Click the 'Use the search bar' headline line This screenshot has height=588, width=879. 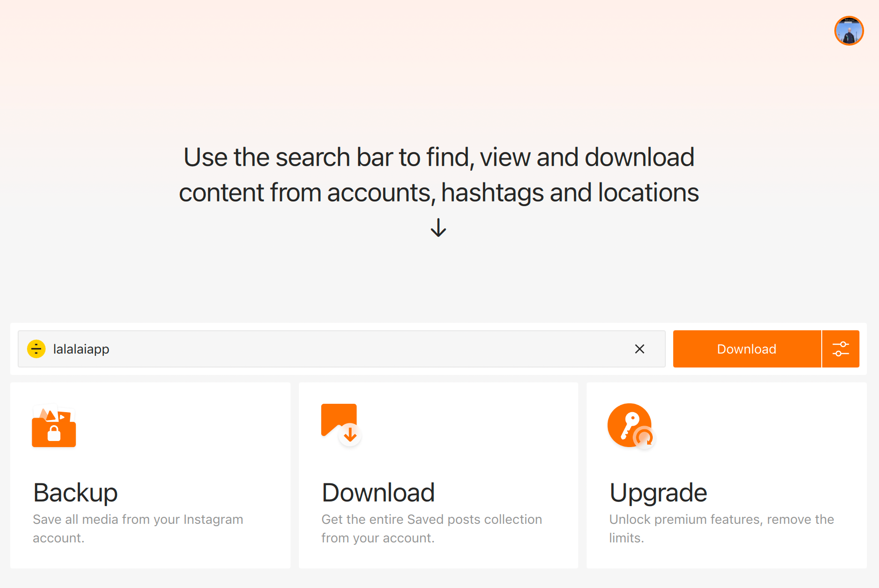(439, 157)
